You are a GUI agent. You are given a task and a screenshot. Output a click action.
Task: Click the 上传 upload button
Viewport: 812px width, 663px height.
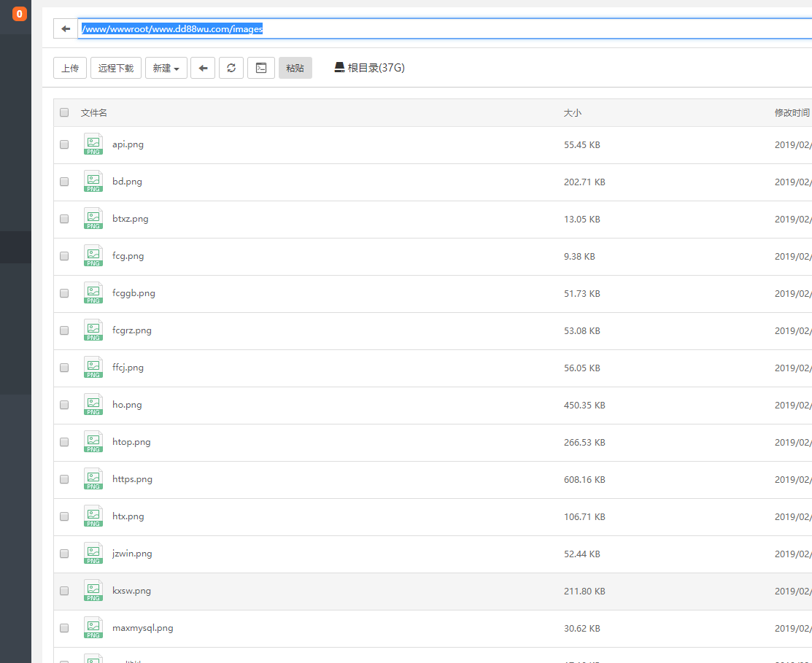[x=70, y=68]
